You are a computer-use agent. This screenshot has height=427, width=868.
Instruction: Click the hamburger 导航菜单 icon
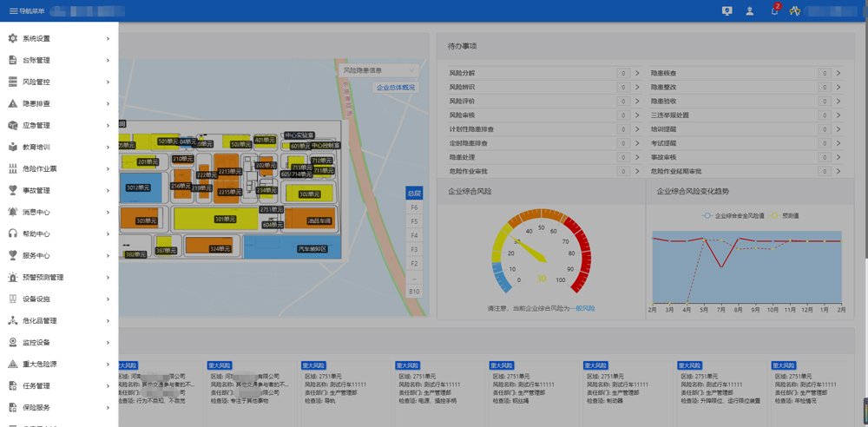(x=13, y=11)
